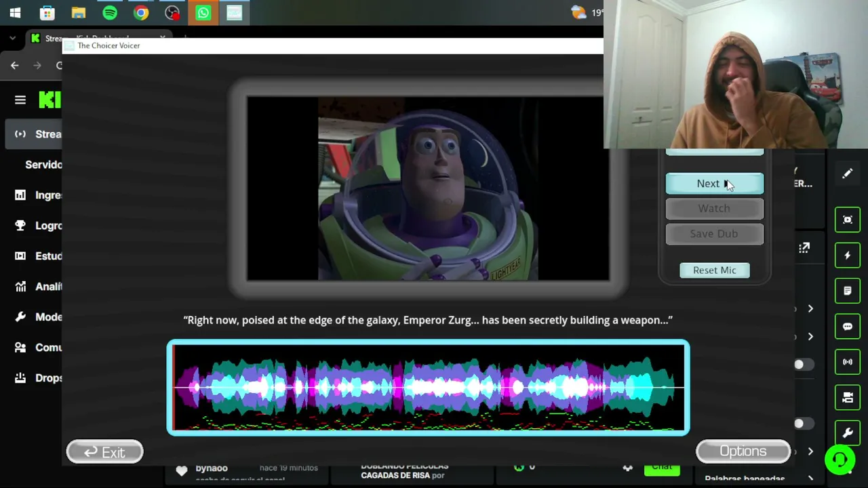Go forward in the Chrome window
The image size is (868, 488).
tap(37, 65)
